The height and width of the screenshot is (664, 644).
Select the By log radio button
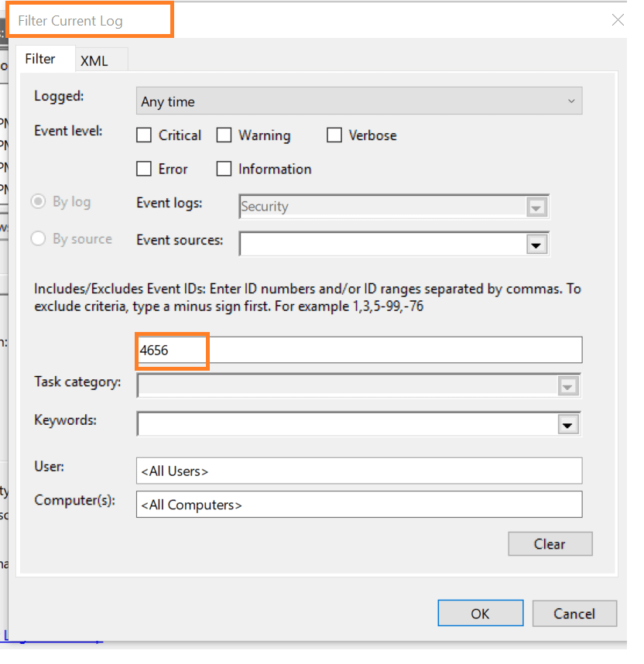[39, 201]
